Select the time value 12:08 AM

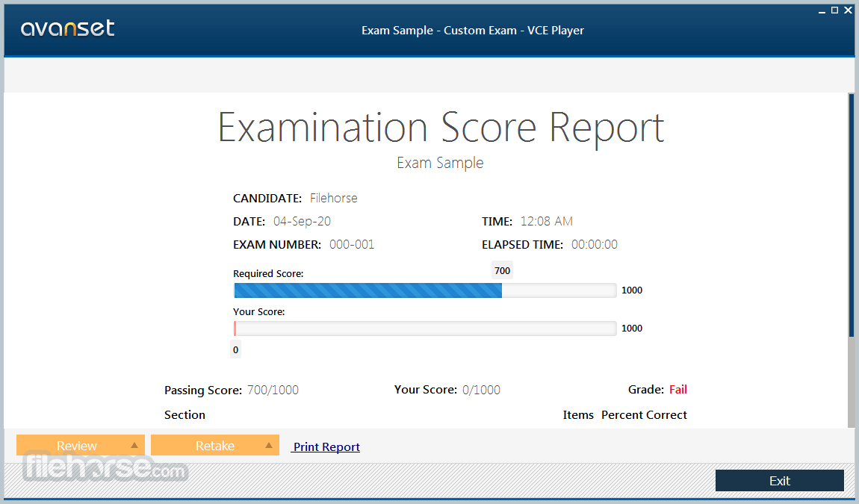click(x=546, y=221)
